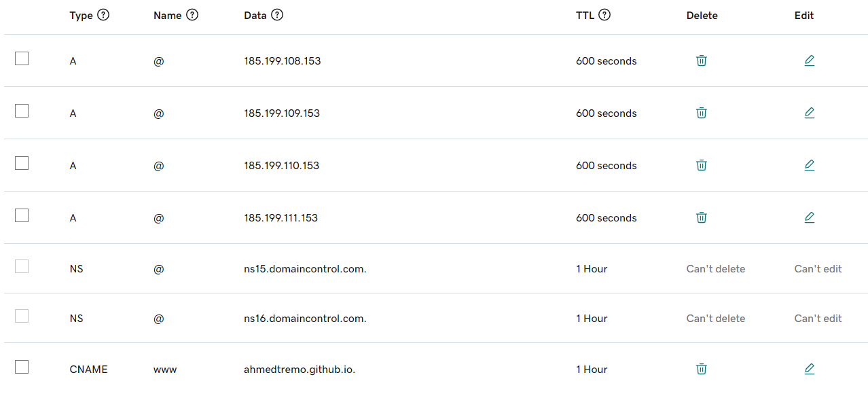Delete the A record 185.199.110.153
The height and width of the screenshot is (394, 868).
(x=701, y=165)
